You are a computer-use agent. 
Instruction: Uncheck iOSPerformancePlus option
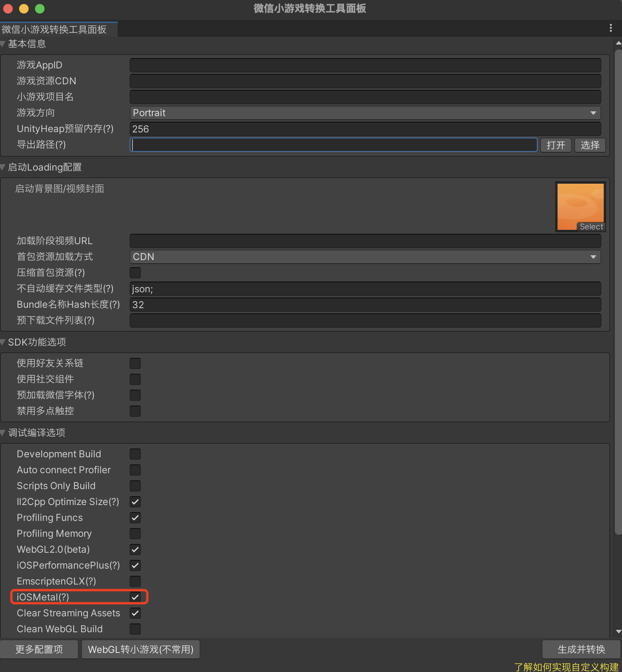point(135,565)
